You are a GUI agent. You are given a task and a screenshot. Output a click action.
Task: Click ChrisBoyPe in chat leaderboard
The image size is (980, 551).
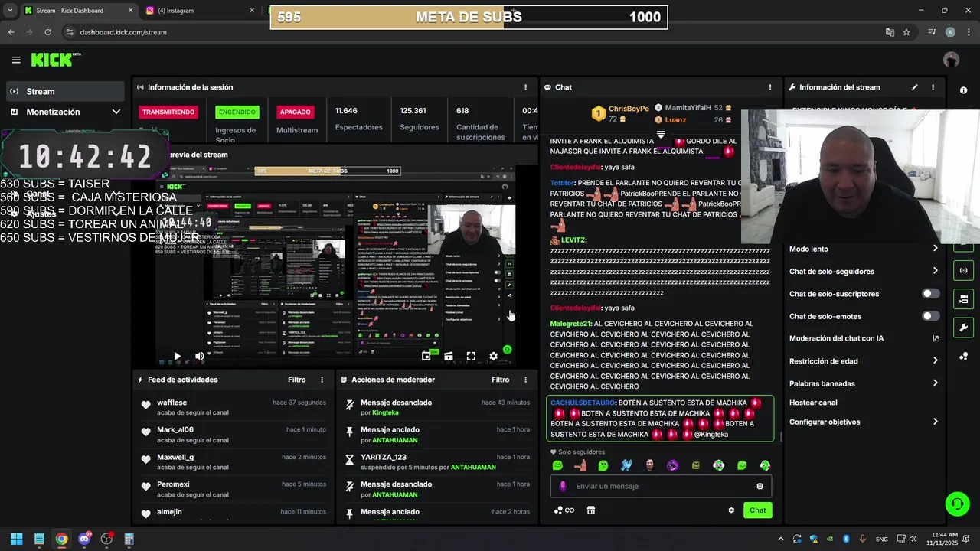click(x=629, y=109)
